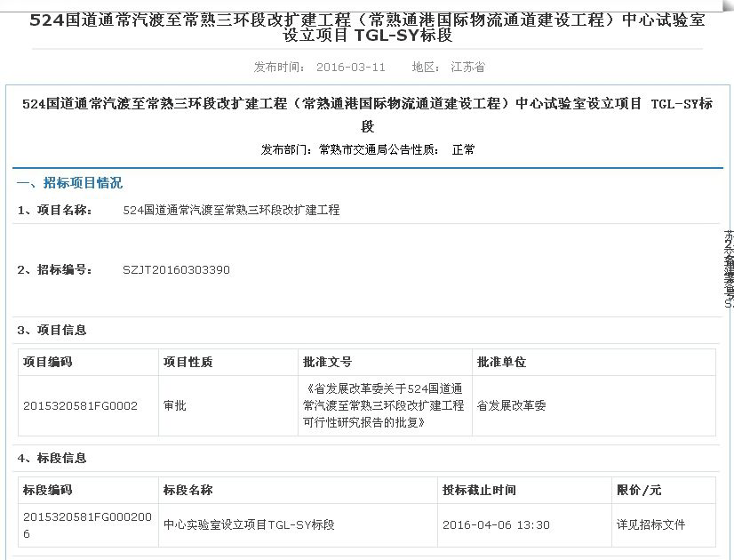Click 详见招标文件 in the price limit column
734x560 pixels.
[650, 525]
